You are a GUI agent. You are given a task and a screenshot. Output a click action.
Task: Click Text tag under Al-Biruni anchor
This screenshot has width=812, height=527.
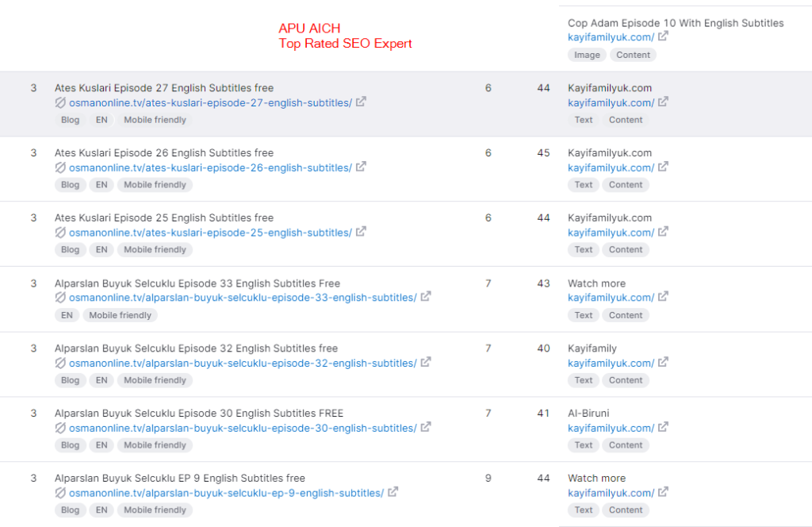point(584,445)
